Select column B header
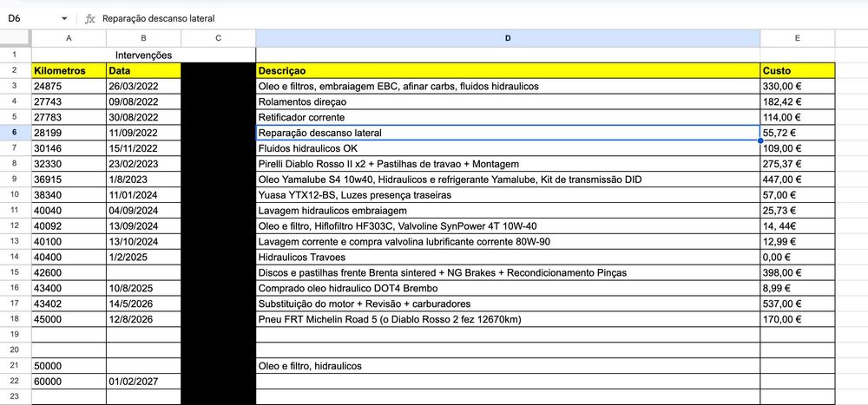868x405 pixels. [x=143, y=38]
